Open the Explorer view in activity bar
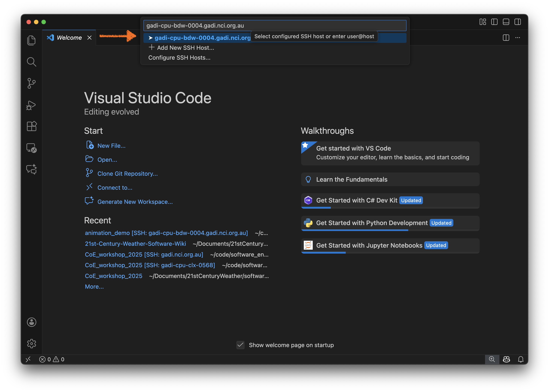 31,40
